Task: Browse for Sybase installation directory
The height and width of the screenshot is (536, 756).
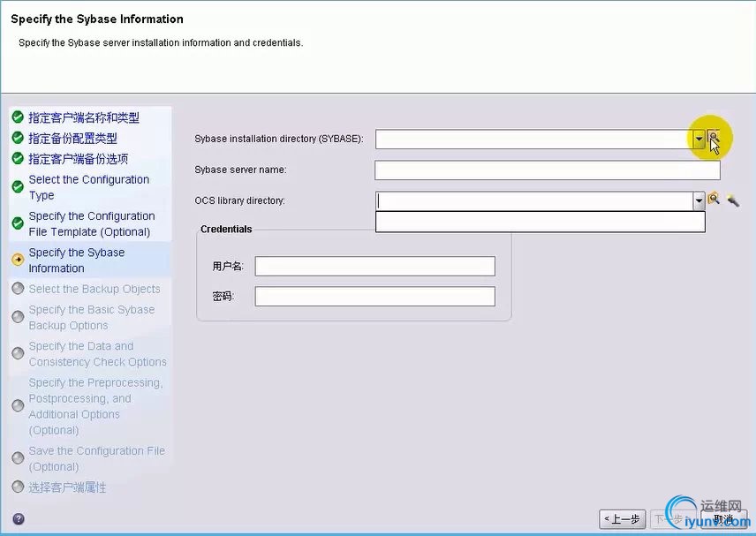Action: (x=714, y=139)
